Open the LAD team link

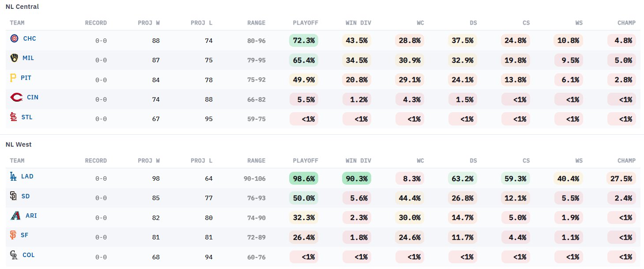point(27,177)
